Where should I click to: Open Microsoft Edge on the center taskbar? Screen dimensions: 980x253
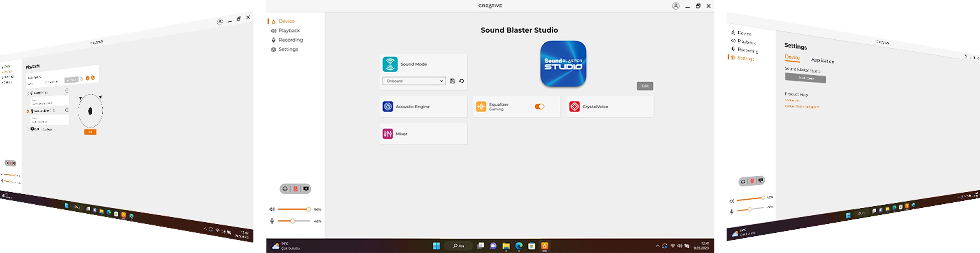519,246
